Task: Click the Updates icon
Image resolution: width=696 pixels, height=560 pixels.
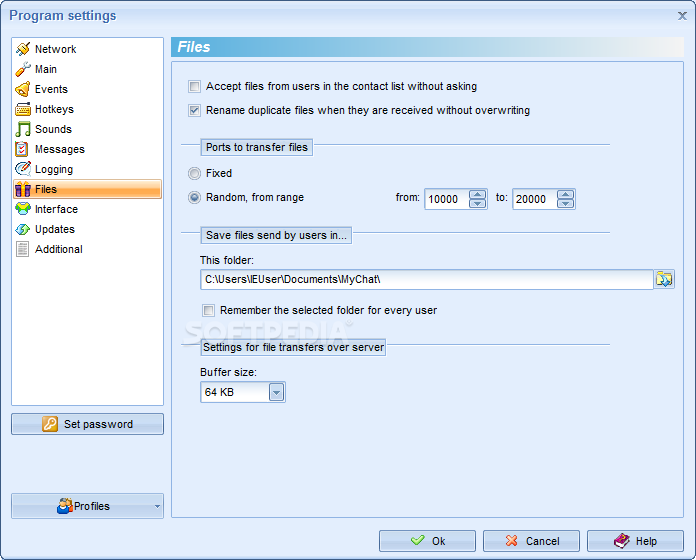Action: (23, 229)
